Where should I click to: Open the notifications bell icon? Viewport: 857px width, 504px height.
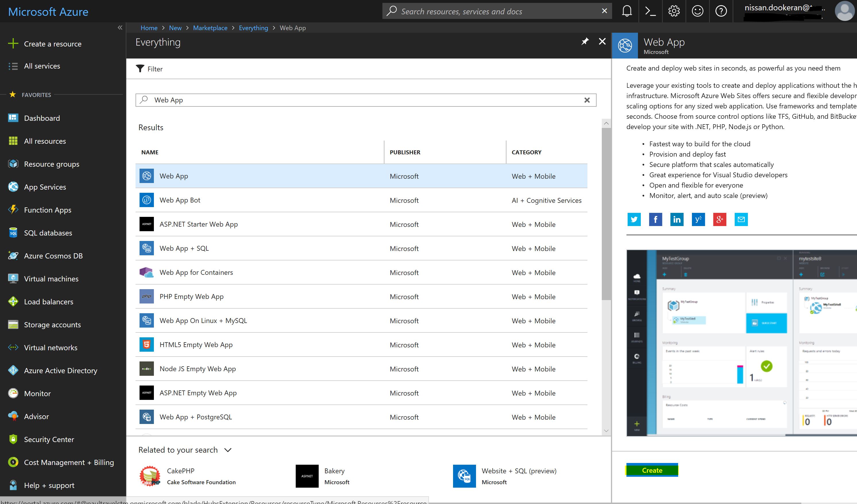[x=627, y=11]
